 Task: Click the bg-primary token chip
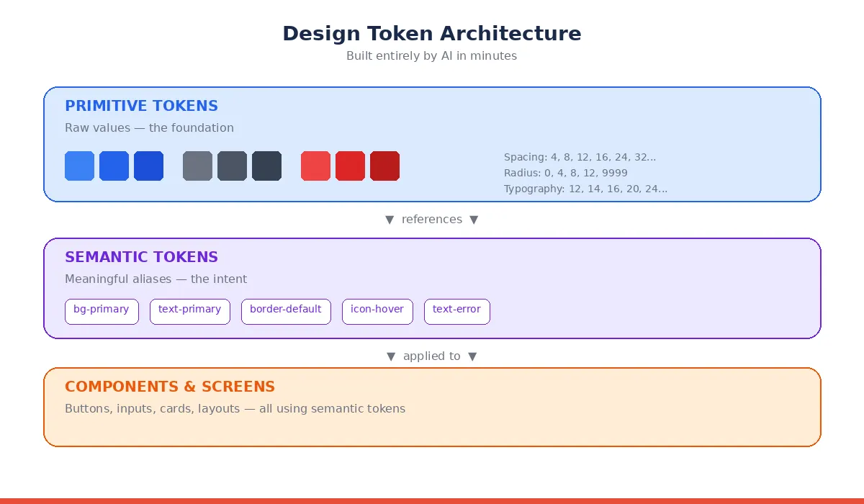[x=102, y=312]
